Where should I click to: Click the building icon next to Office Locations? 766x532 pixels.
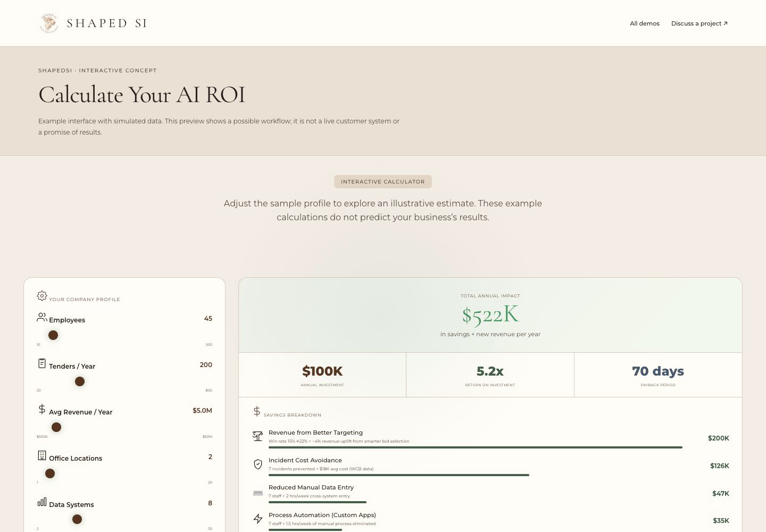point(42,455)
